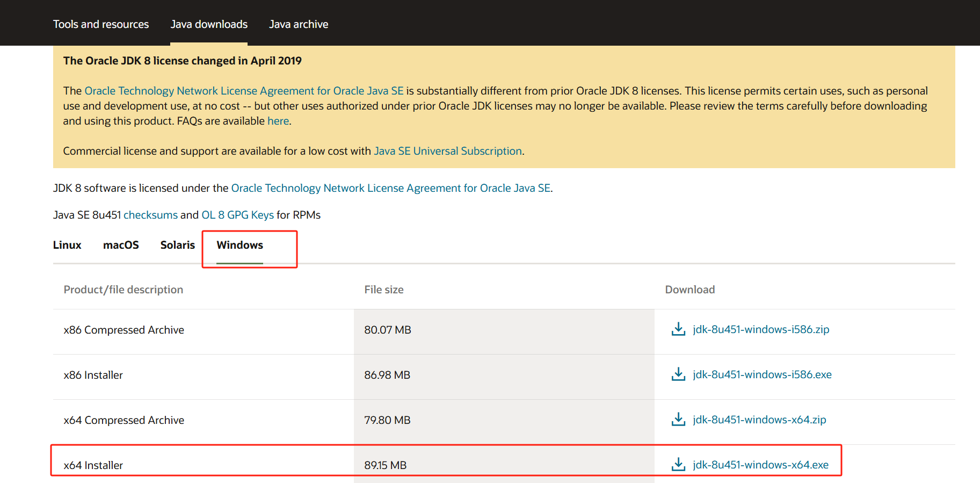Open the Java archive tab

(x=299, y=24)
